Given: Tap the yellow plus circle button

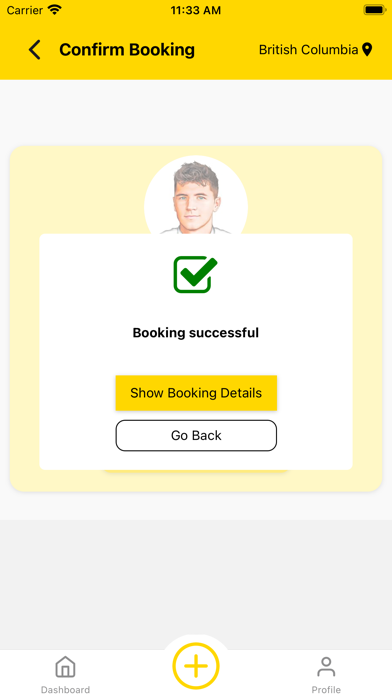Looking at the screenshot, I should 196,666.
